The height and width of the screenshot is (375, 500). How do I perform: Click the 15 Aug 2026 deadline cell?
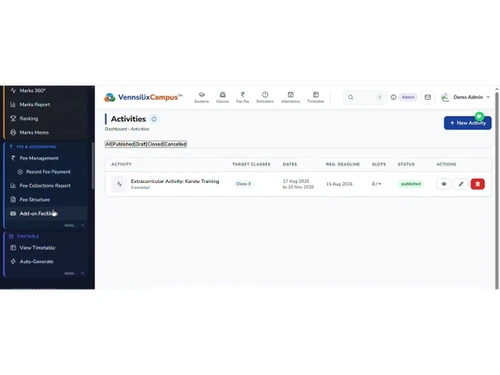339,184
